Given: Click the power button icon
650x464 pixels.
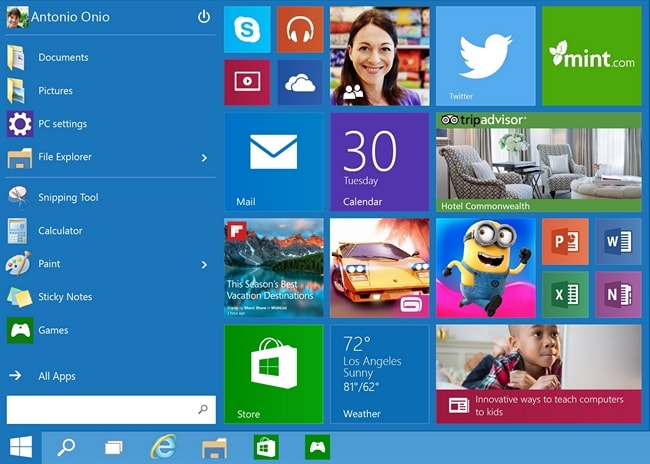Looking at the screenshot, I should point(204,17).
